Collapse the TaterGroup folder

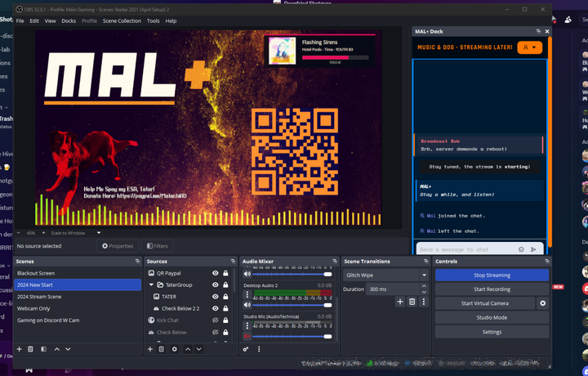point(150,284)
